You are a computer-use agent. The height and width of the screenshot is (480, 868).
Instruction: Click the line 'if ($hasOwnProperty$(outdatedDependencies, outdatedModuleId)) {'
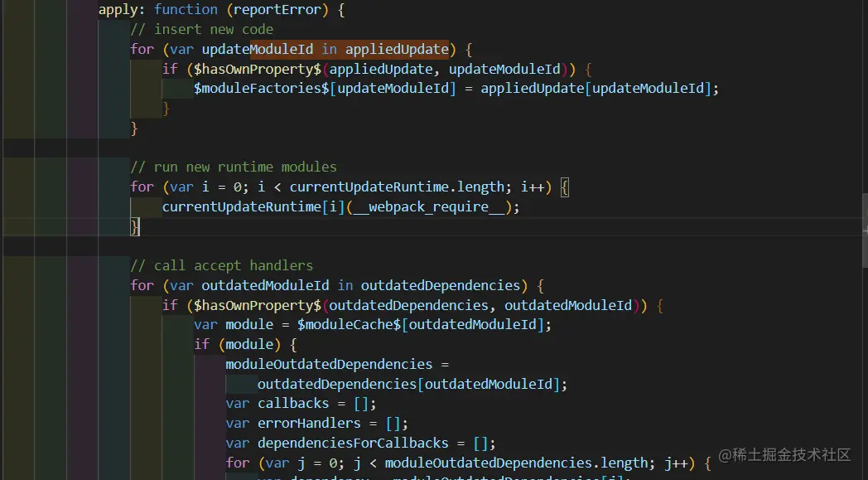click(x=412, y=305)
